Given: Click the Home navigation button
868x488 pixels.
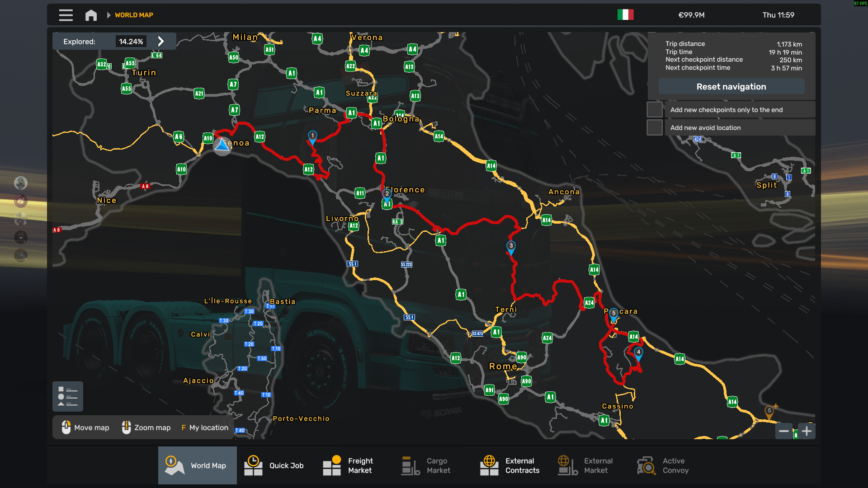Looking at the screenshot, I should (91, 15).
